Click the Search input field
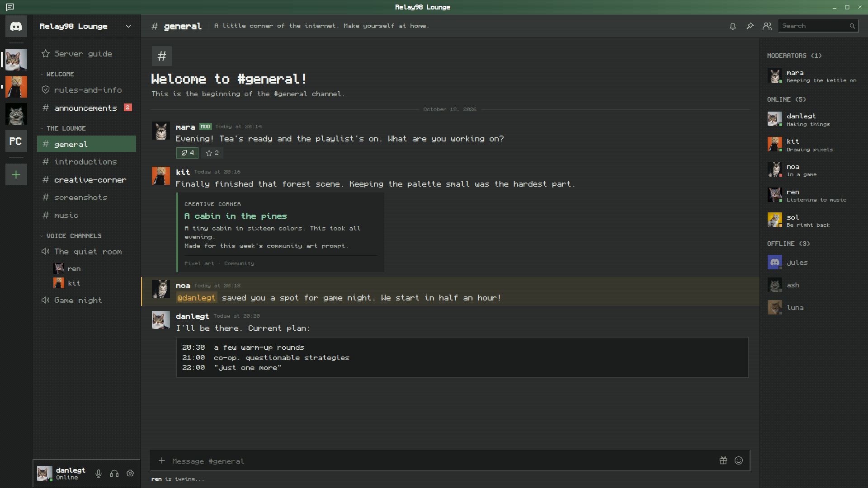The height and width of the screenshot is (488, 868). coord(818,26)
